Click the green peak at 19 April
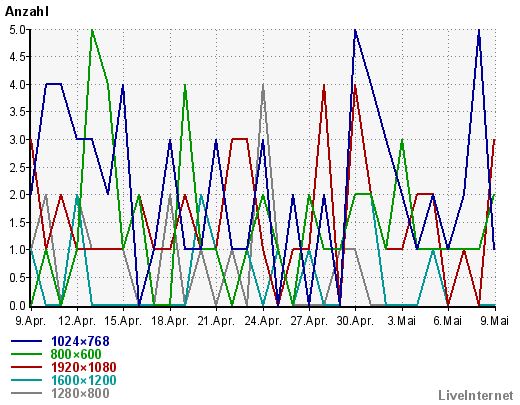 coord(185,86)
